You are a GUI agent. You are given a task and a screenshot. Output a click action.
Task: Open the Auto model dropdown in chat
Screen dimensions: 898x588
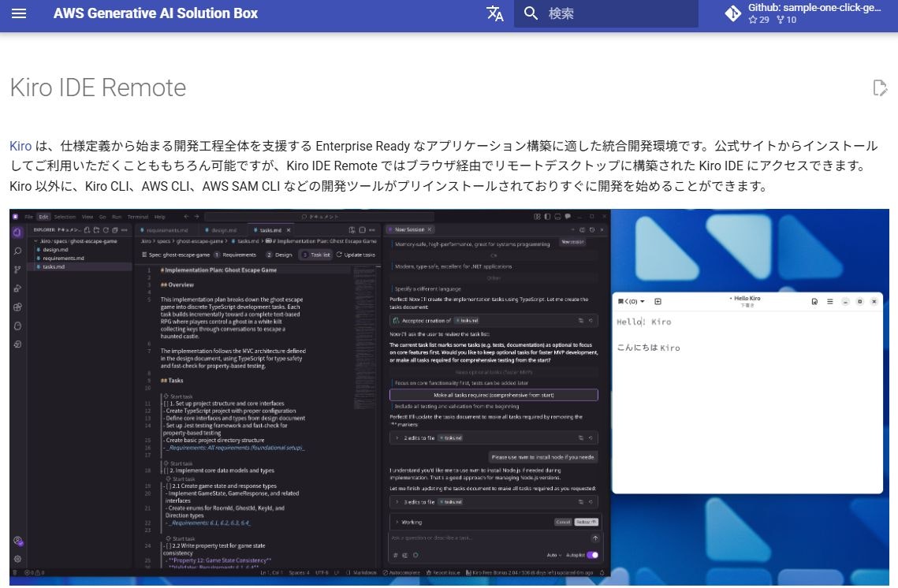(554, 556)
